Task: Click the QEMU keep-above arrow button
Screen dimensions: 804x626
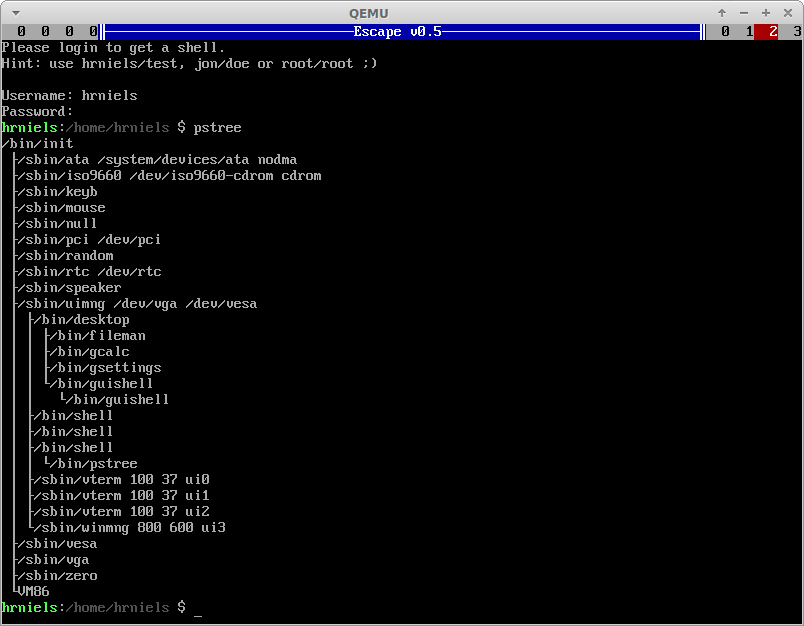Action: point(722,13)
